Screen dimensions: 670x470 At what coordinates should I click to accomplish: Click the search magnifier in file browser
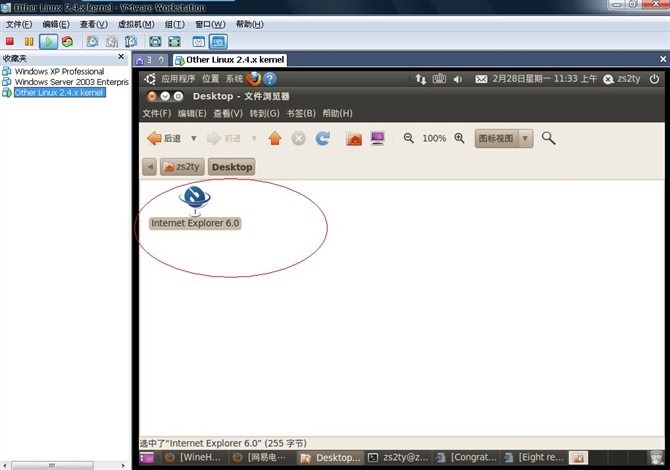548,138
